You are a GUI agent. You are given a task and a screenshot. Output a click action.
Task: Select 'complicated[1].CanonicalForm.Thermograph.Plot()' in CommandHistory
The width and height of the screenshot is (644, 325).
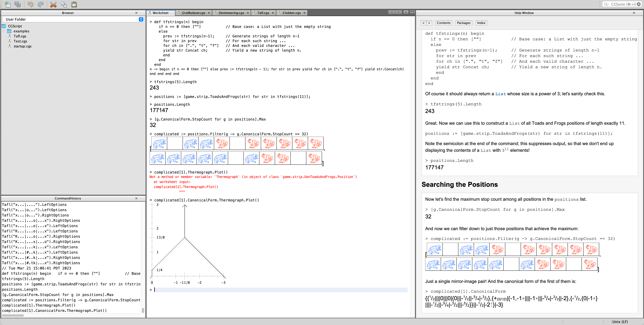tap(54, 311)
